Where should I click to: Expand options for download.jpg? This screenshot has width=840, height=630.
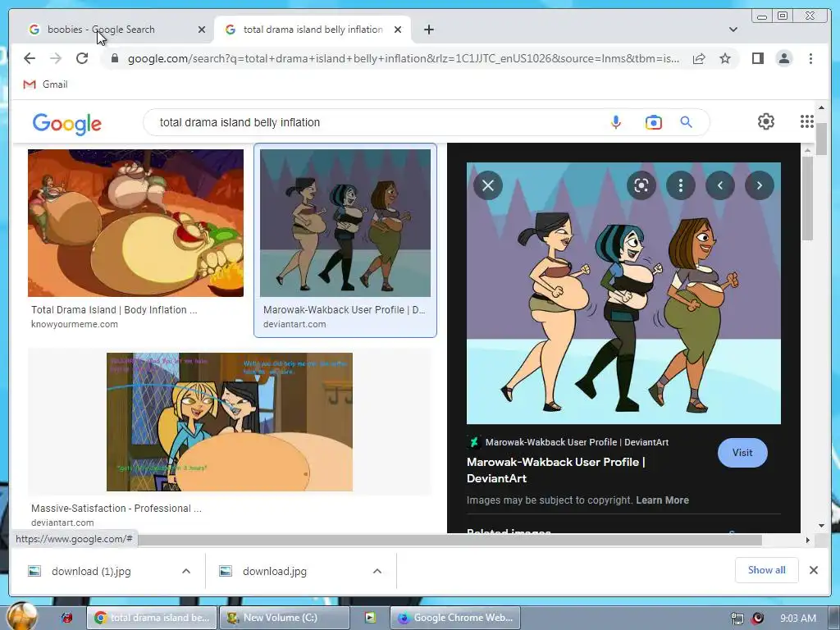377,571
